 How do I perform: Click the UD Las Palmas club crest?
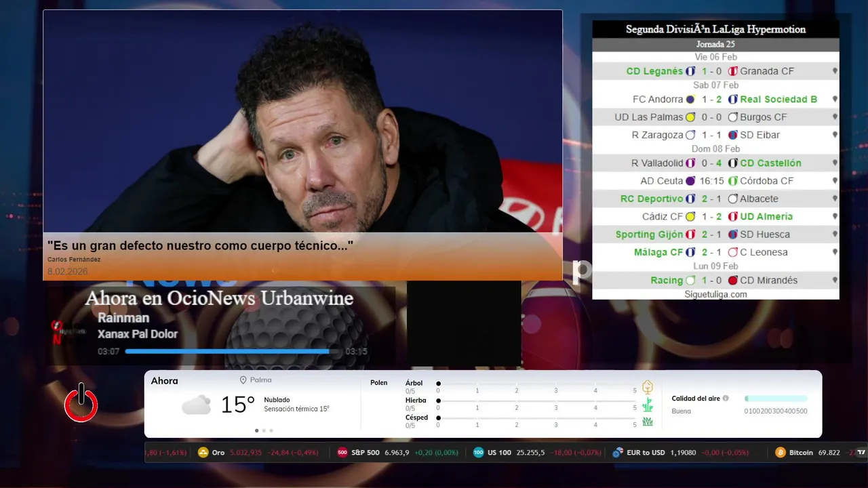(x=690, y=117)
